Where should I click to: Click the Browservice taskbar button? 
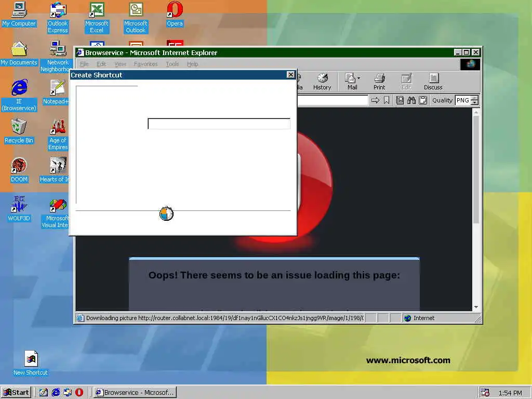tap(135, 393)
